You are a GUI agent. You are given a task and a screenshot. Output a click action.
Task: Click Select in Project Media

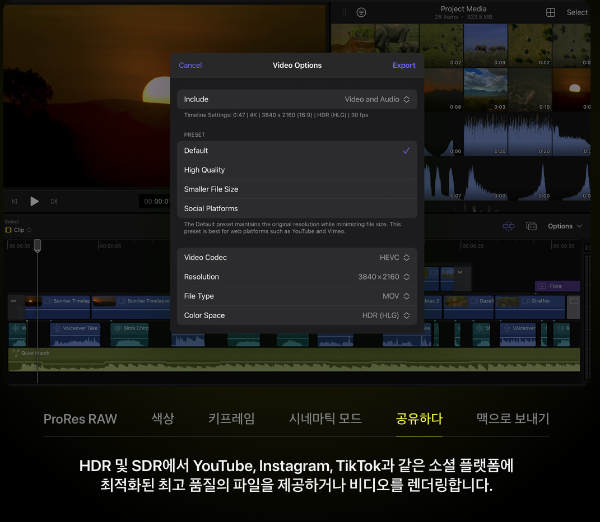577,13
